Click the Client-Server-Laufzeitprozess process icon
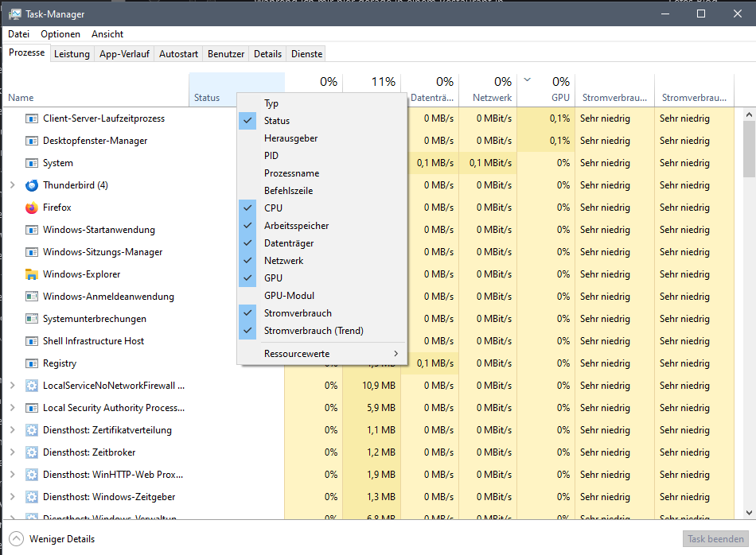Screen dimensions: 756x555 point(31,118)
